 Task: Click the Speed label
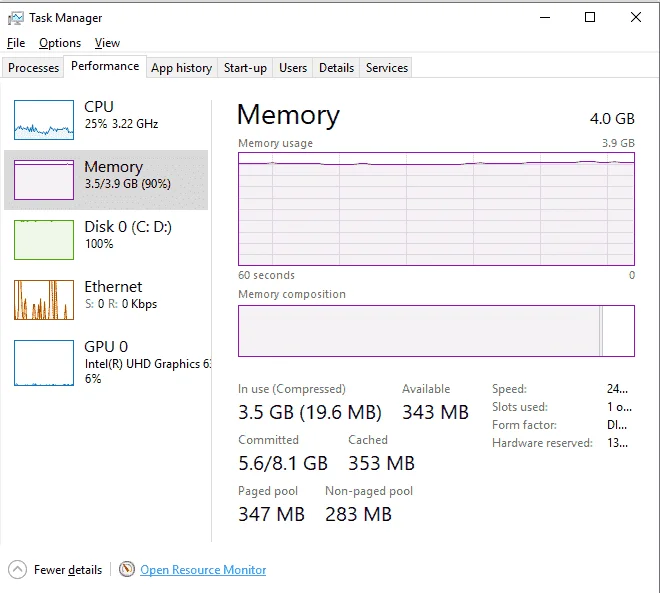coord(509,389)
